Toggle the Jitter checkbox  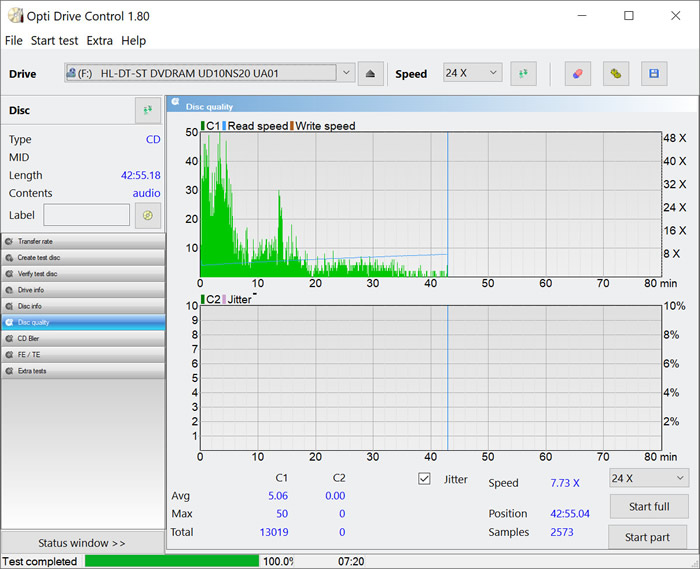[x=424, y=479]
